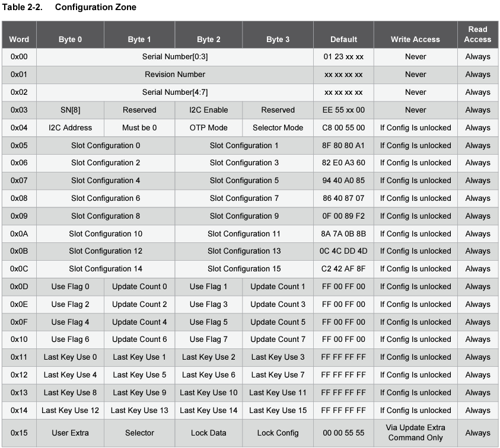Viewport: 500px width, 448px height.
Task: Select default value 'C2 42 AF 8F'
Action: [343, 269]
